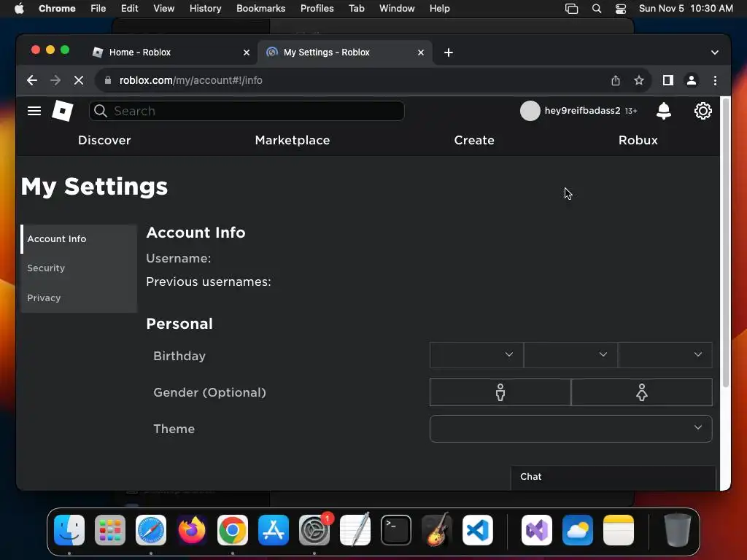Select the Security settings tab
The width and height of the screenshot is (747, 560).
coord(79,268)
